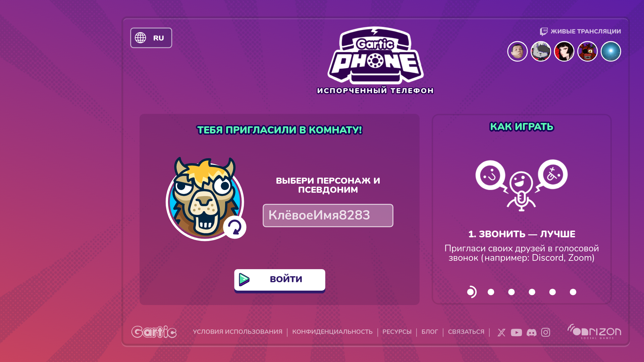Open the wolf streamer avatar
Viewport: 644px width, 362px height.
coord(541,51)
